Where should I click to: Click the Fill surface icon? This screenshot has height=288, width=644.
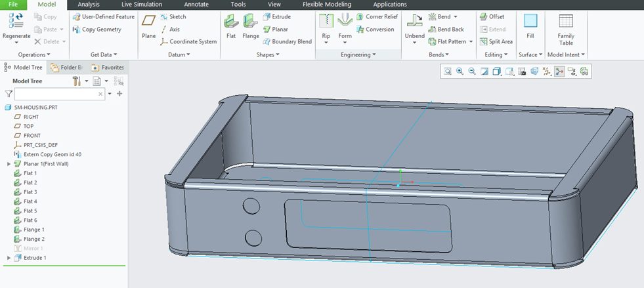(x=530, y=24)
